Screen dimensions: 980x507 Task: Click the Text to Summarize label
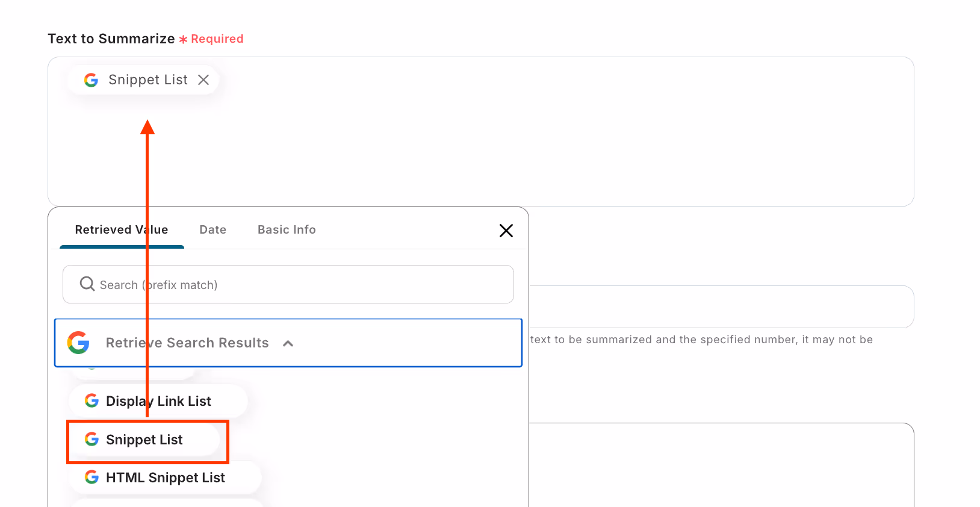pos(111,39)
